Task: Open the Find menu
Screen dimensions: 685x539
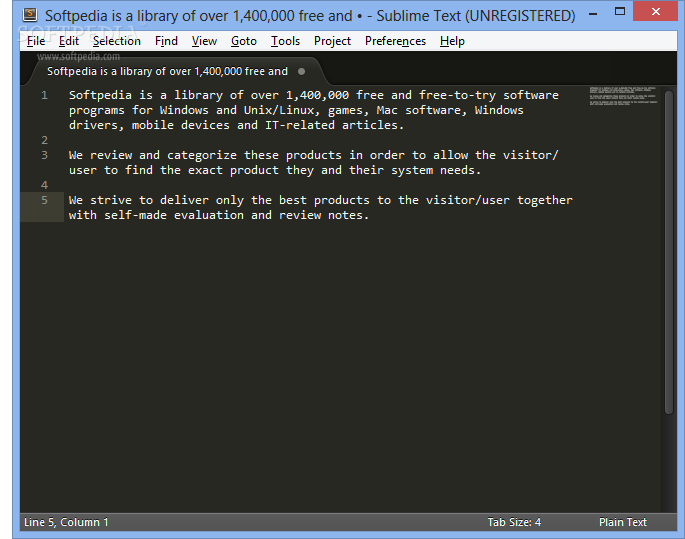Action: click(x=166, y=41)
